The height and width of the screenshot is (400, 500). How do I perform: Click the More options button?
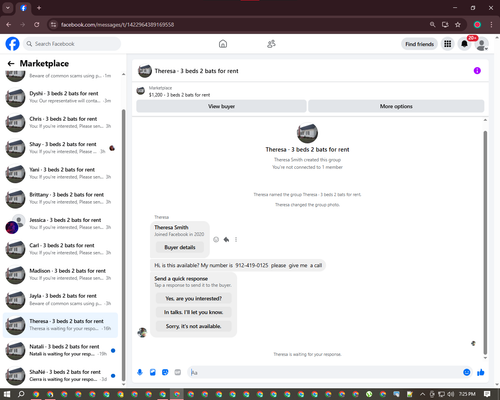click(x=396, y=106)
